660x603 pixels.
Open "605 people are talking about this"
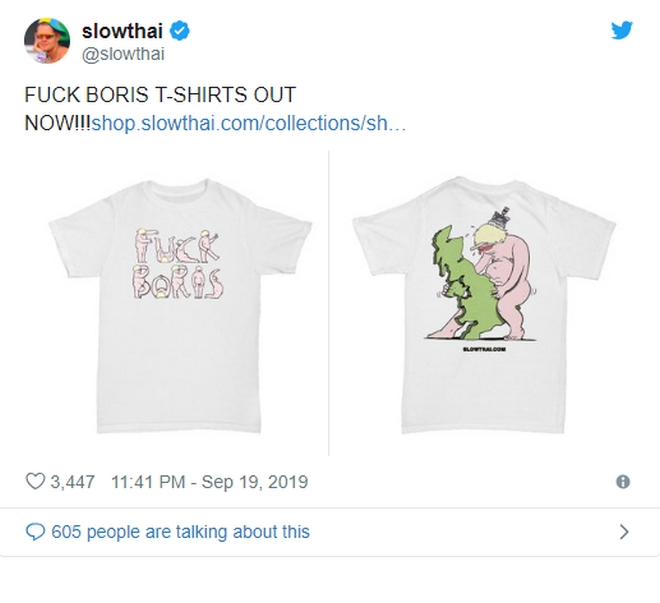pos(180,532)
